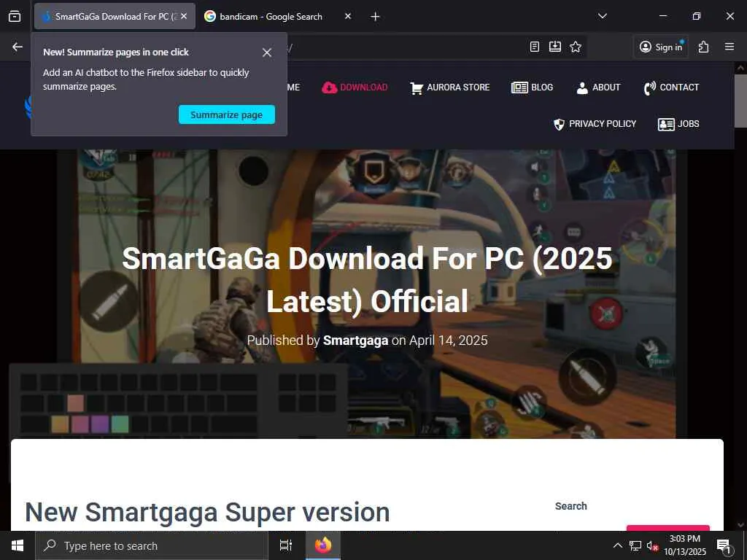Click the Summarize page button

227,114
